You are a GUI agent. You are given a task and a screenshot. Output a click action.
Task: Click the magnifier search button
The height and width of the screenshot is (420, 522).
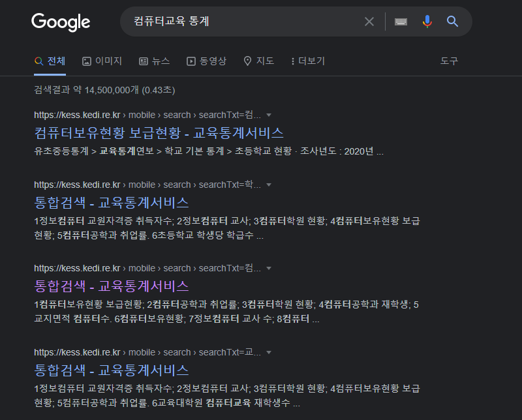point(452,22)
